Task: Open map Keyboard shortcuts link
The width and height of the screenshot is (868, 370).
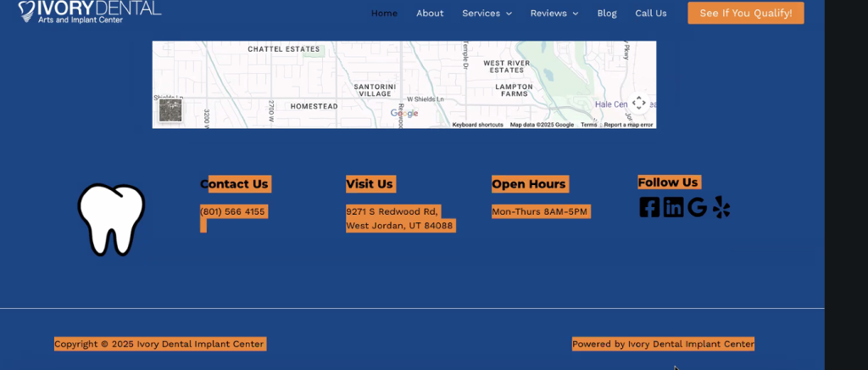Action: click(477, 125)
